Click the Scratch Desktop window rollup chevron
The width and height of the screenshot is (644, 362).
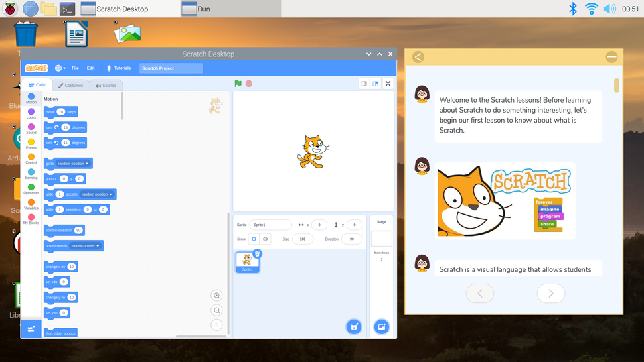[x=369, y=54]
